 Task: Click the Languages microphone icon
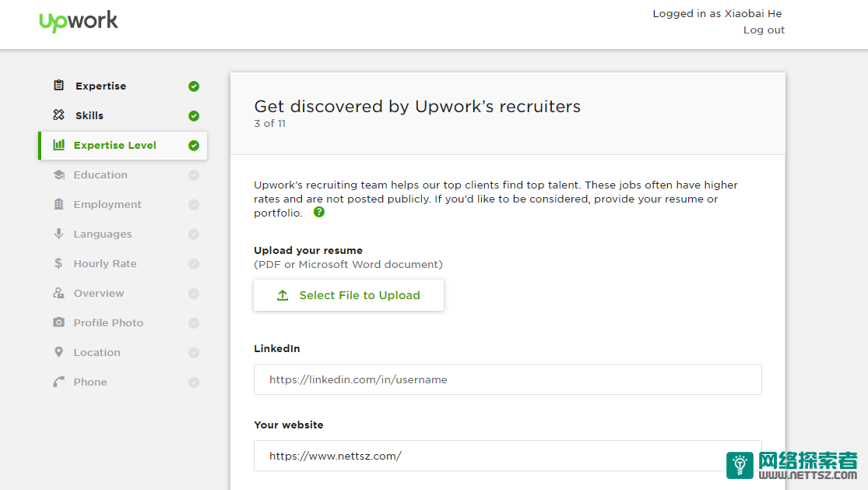point(58,234)
